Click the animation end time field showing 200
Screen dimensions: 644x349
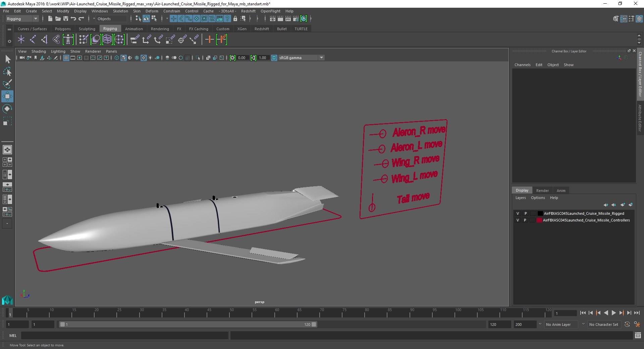pos(525,325)
